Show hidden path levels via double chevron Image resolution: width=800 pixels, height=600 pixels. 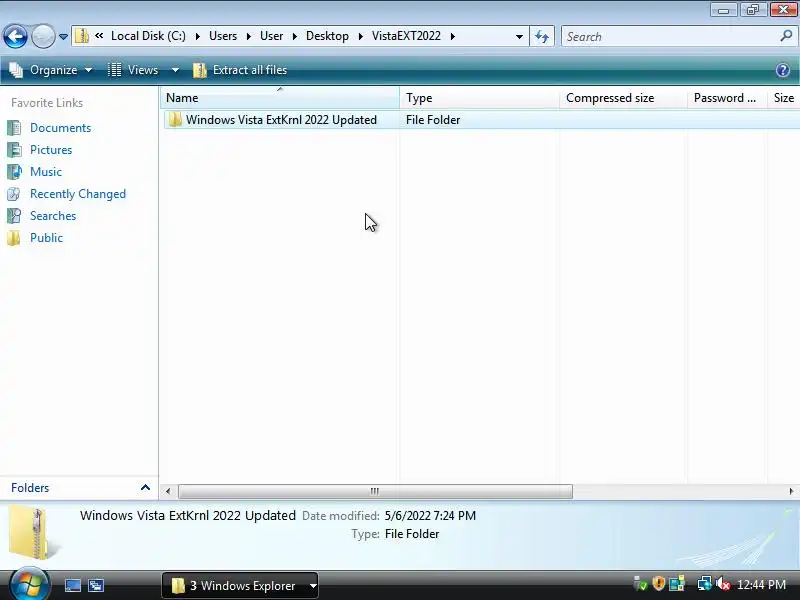pos(99,36)
